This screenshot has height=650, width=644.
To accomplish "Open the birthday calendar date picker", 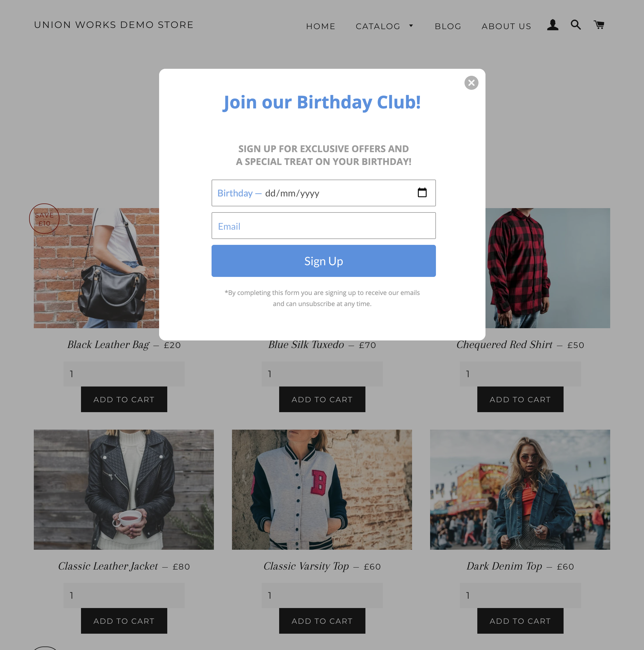I will pos(422,193).
